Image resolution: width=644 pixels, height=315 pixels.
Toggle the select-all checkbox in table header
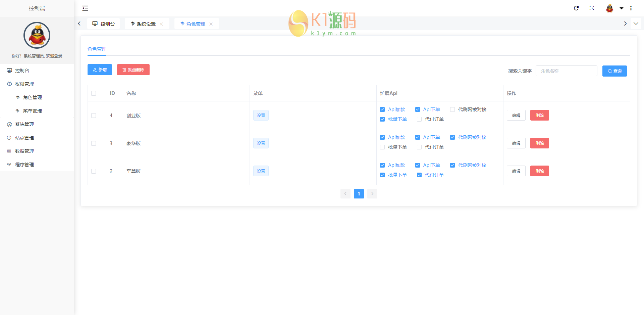coord(94,93)
